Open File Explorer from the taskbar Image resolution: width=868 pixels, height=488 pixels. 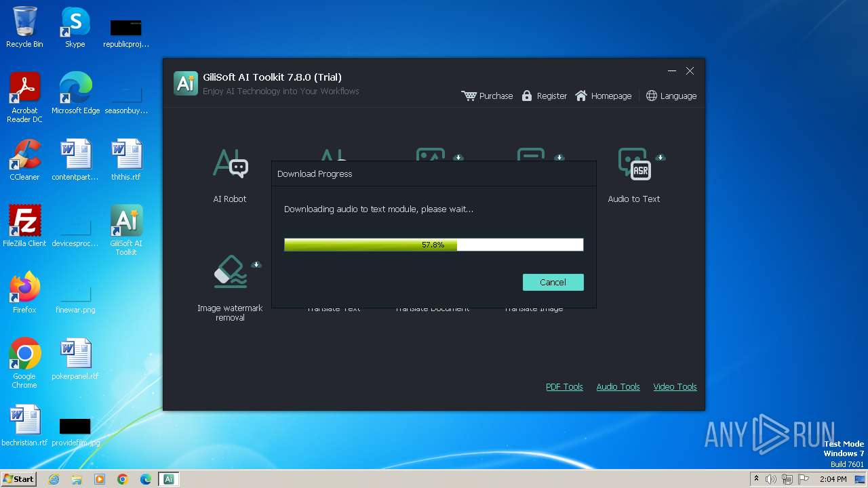click(x=77, y=479)
